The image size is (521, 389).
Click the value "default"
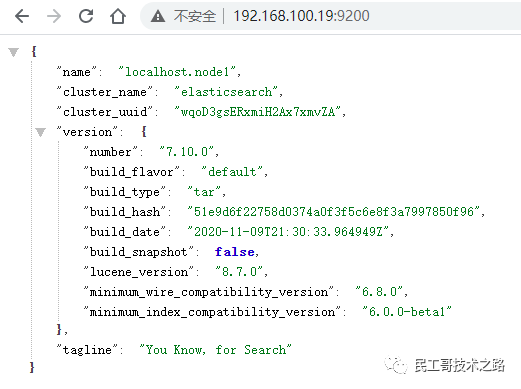pyautogui.click(x=232, y=172)
